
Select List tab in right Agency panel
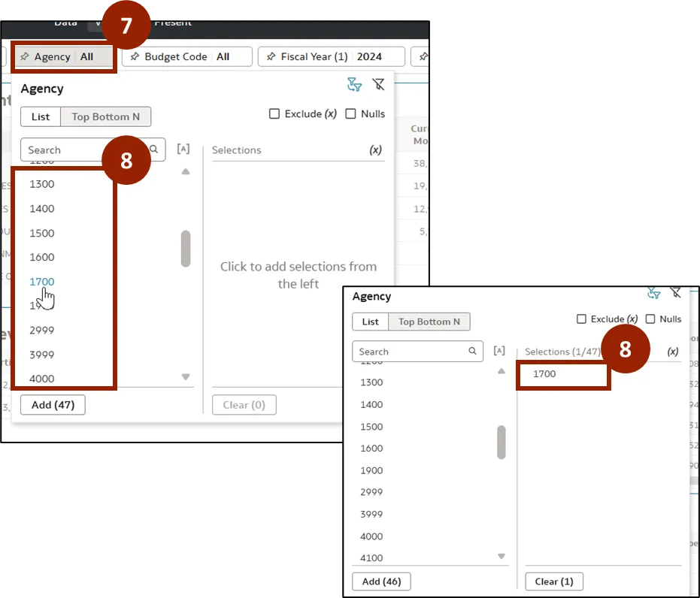(371, 322)
